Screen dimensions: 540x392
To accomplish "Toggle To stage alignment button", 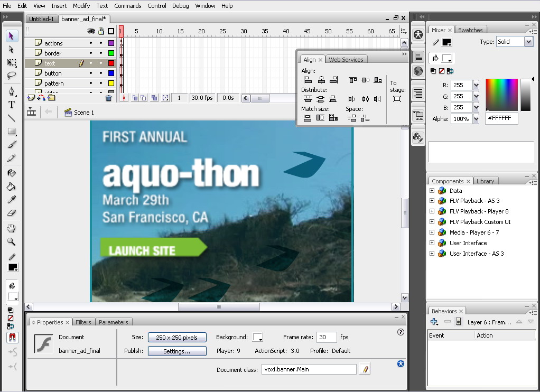I will pos(397,99).
